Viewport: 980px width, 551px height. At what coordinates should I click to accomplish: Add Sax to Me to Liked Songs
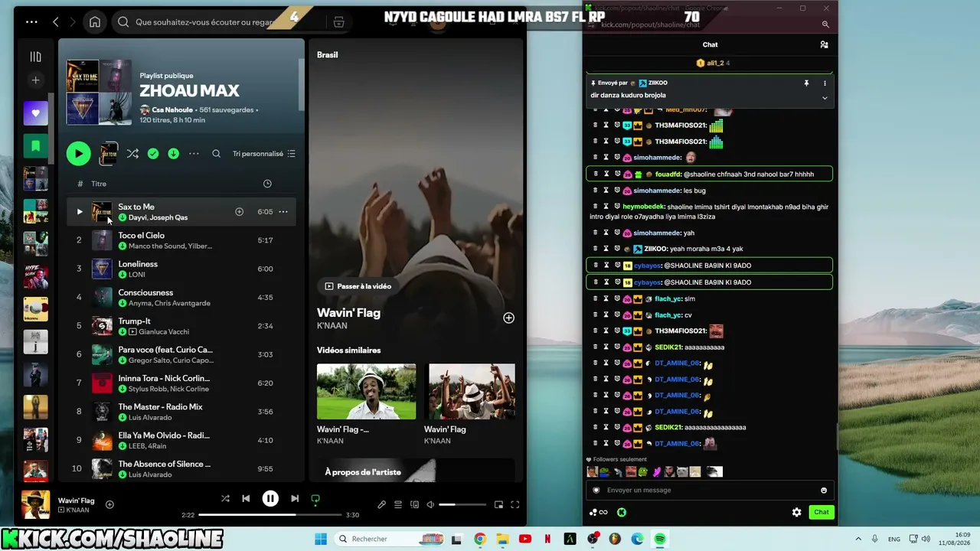(239, 212)
